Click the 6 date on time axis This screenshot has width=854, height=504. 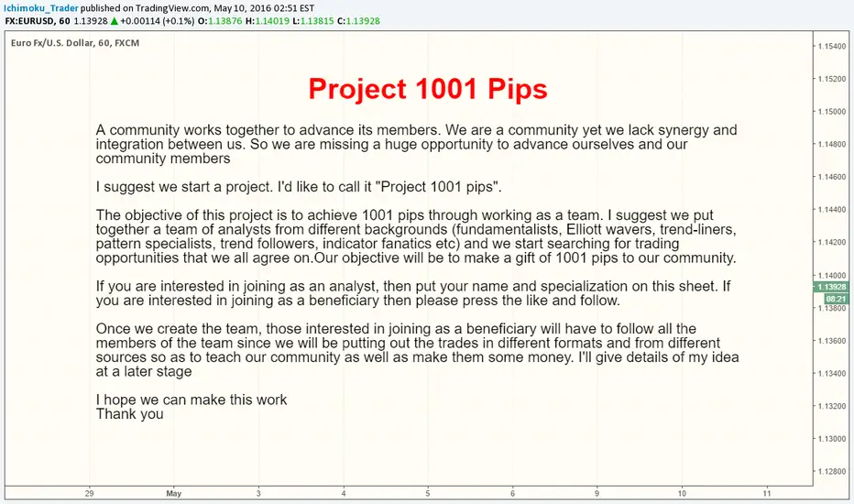[x=512, y=493]
